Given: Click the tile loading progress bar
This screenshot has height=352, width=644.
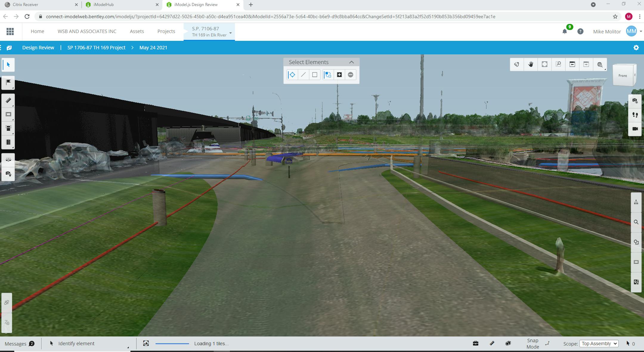Looking at the screenshot, I should [x=172, y=344].
